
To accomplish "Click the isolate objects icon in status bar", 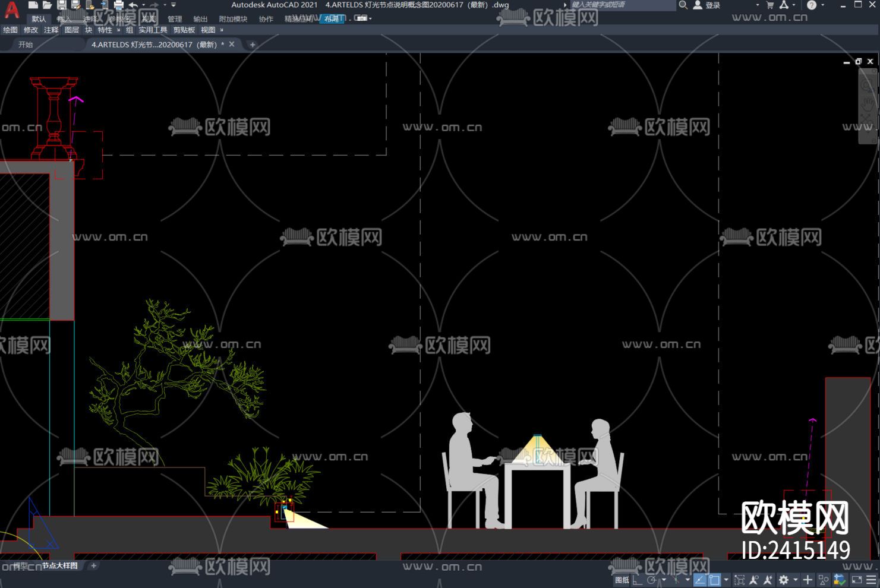I will (824, 580).
